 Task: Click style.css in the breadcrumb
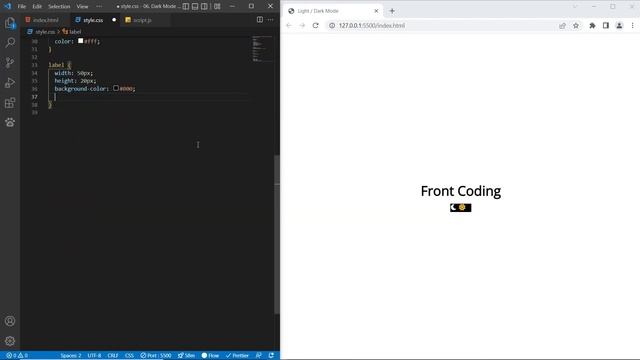pos(44,31)
